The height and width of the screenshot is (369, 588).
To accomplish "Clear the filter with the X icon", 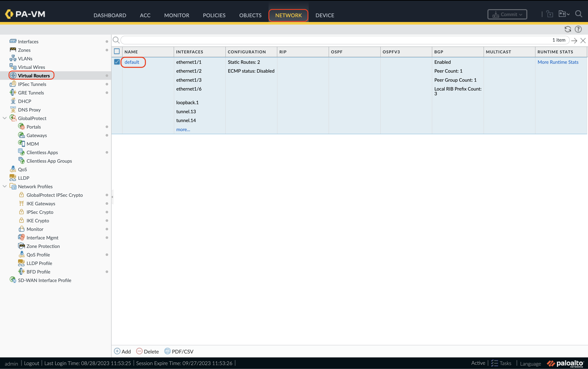I will tap(583, 41).
